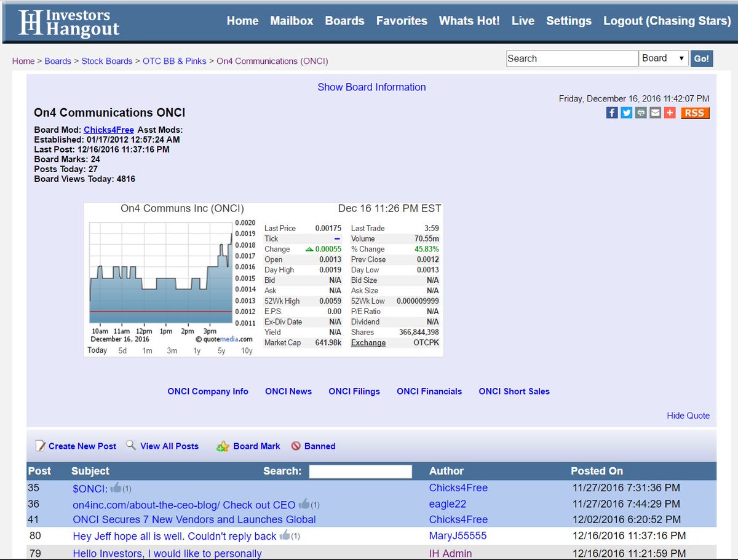Click Create New Post link

[82, 446]
